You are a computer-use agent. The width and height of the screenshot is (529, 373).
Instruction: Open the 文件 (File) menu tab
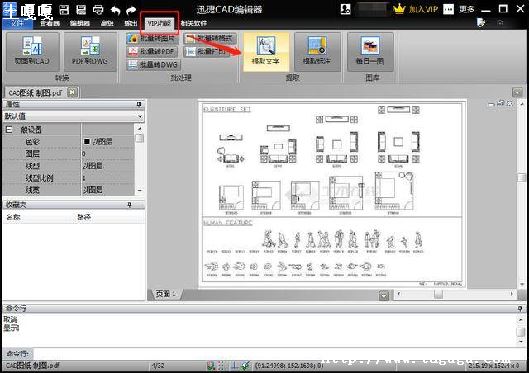[17, 23]
